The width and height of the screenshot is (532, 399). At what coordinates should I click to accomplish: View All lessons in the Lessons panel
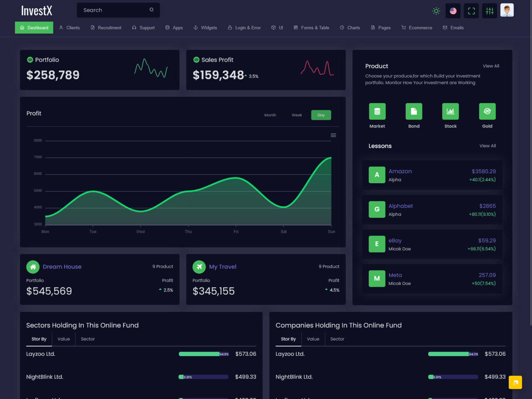487,145
